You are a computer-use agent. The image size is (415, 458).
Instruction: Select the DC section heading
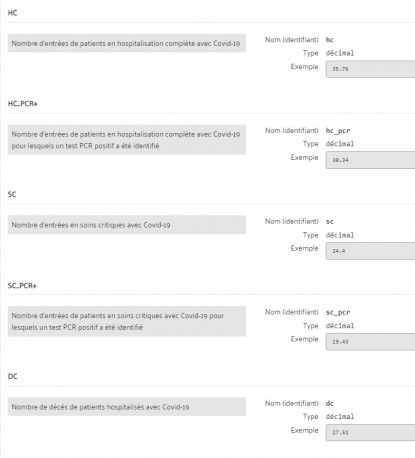tap(12, 376)
